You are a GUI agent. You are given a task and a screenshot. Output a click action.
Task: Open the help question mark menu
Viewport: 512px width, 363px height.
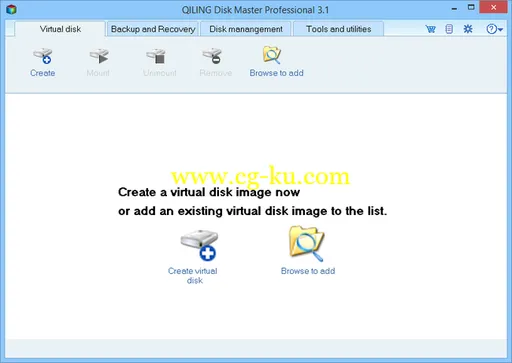click(494, 29)
